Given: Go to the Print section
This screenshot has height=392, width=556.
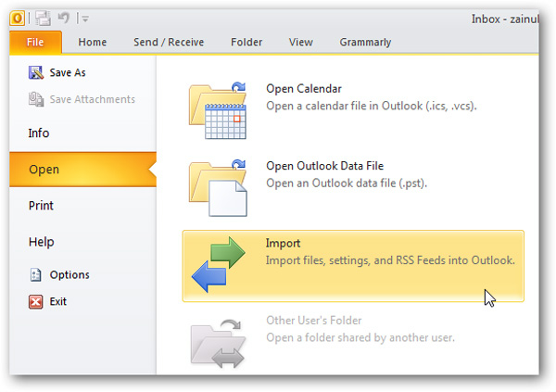Looking at the screenshot, I should click(x=41, y=206).
